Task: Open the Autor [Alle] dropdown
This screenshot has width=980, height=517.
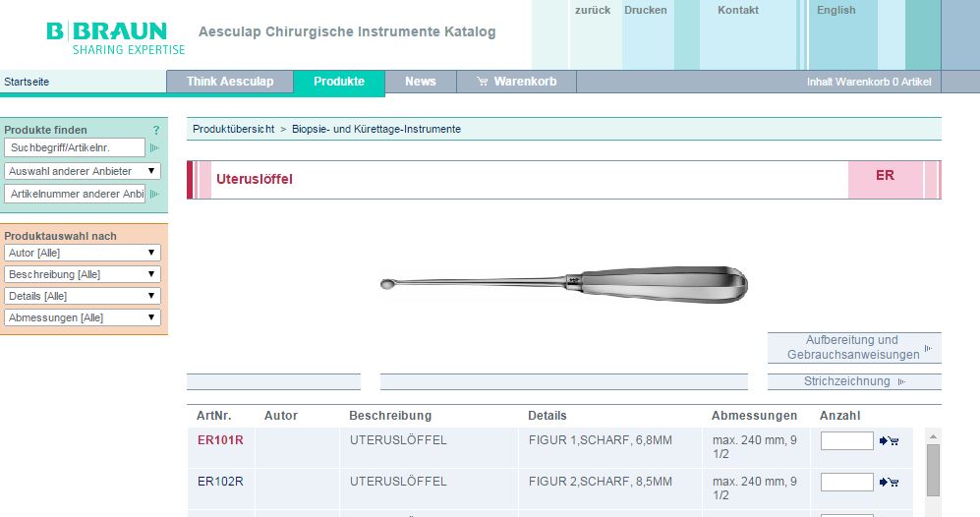Action: tap(83, 253)
